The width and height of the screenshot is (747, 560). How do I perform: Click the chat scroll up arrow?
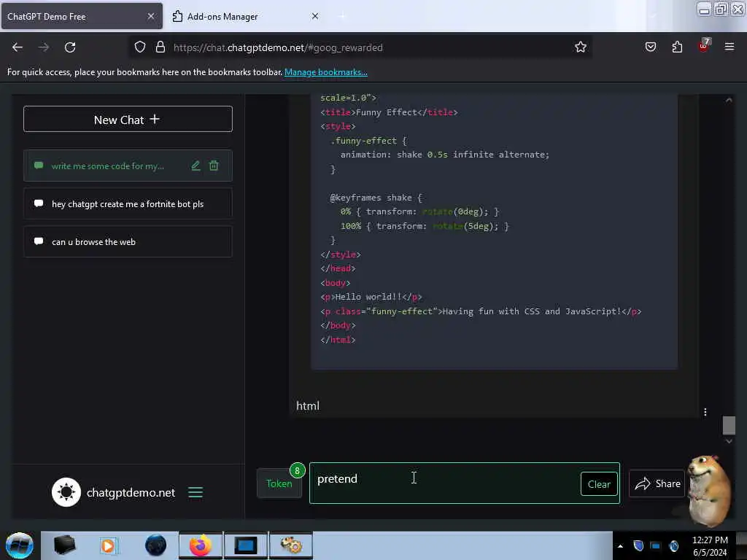tap(729, 100)
